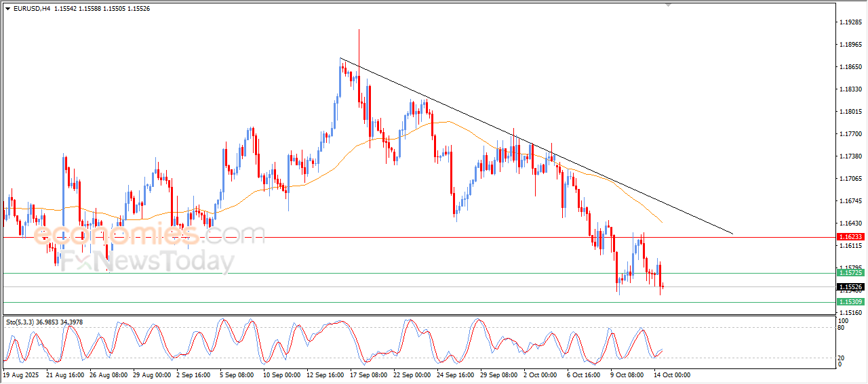Viewport: 868px width, 384px height.
Task: Select the red 1.16233 price level tag
Action: [x=850, y=237]
